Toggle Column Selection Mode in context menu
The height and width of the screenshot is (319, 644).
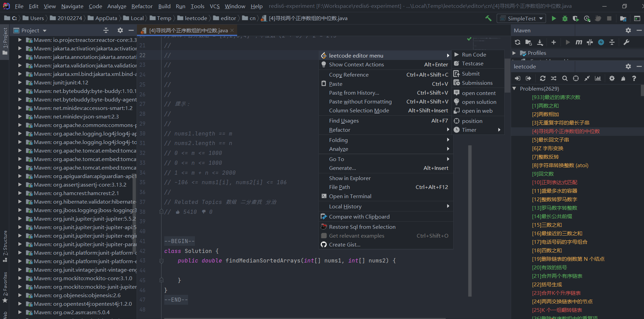tap(386, 111)
